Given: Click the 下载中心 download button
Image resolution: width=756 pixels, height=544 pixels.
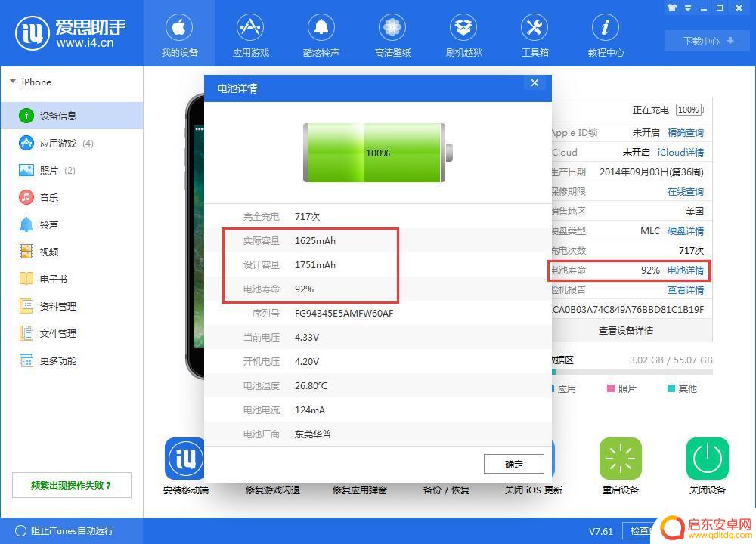Looking at the screenshot, I should (x=709, y=41).
